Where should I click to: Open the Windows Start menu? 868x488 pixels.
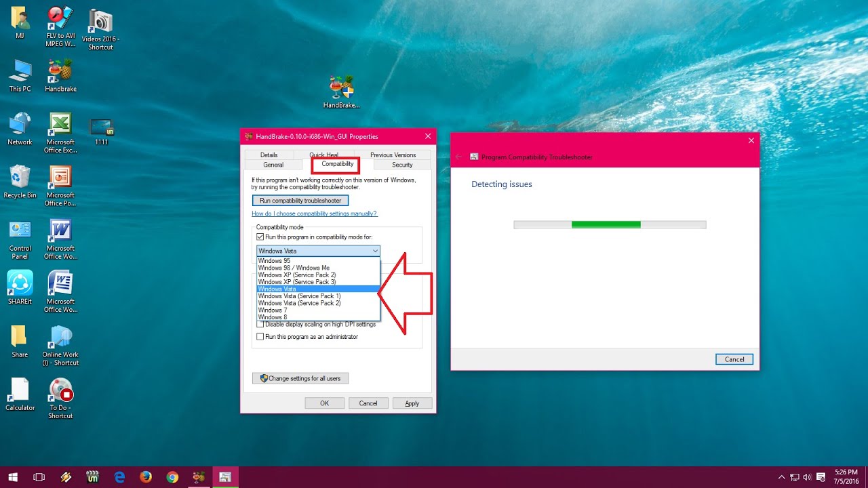(x=12, y=477)
